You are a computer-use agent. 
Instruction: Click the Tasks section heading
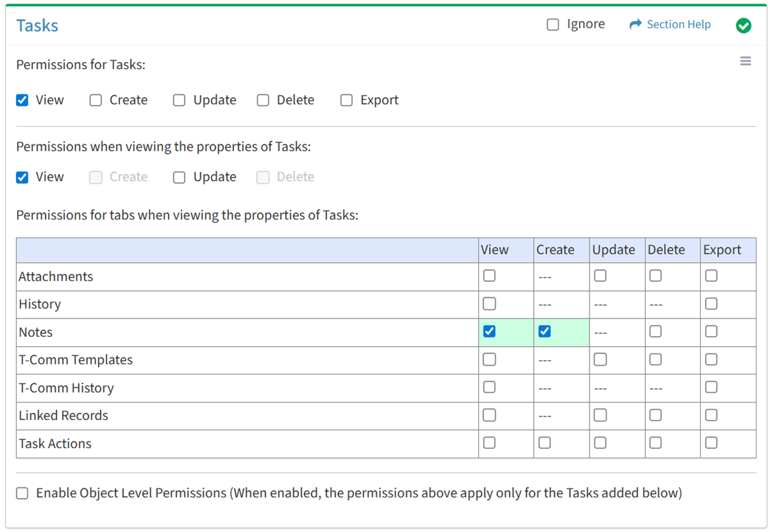(x=37, y=26)
